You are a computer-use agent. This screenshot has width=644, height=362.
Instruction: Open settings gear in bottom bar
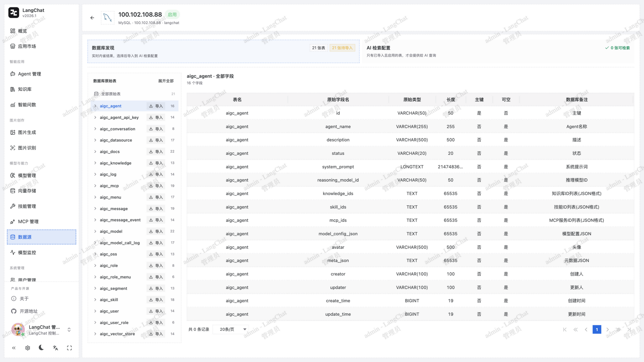click(28, 348)
